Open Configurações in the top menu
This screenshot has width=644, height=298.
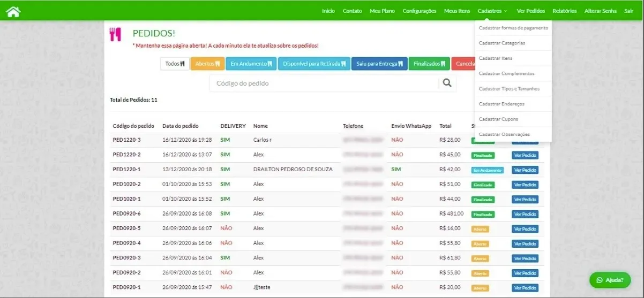point(419,11)
